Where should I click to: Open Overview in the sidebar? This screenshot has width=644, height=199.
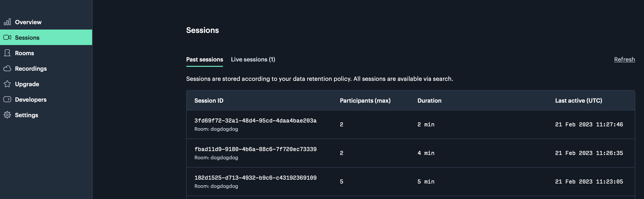(46, 22)
